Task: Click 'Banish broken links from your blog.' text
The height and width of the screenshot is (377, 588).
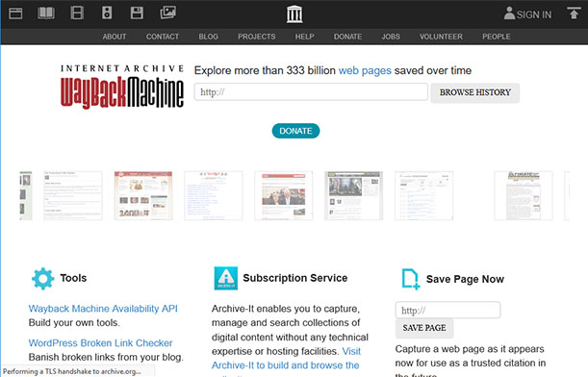Action: pyautogui.click(x=106, y=357)
